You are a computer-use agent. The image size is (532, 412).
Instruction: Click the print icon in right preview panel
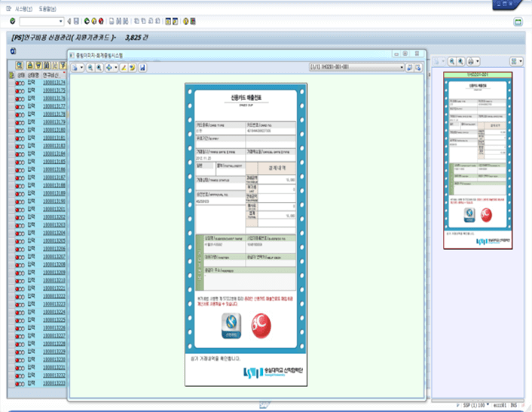pos(469,61)
